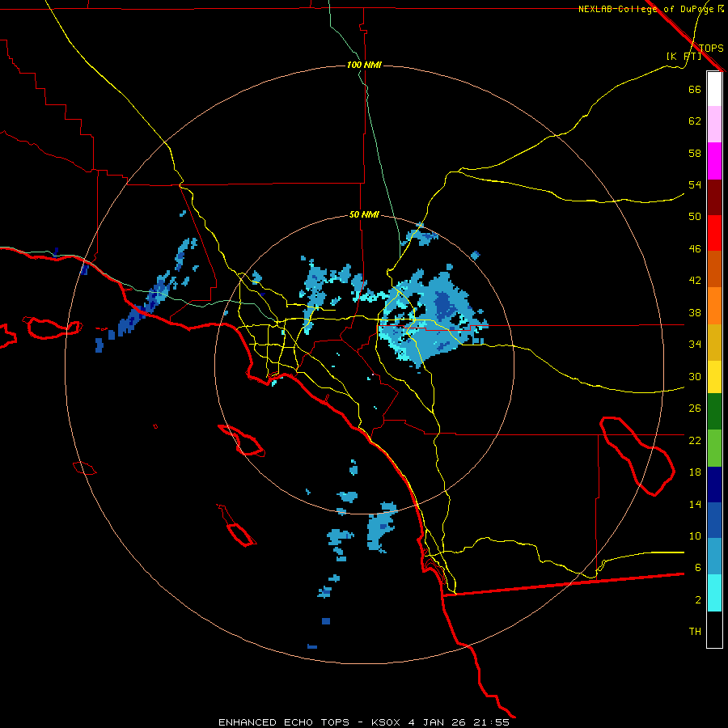The height and width of the screenshot is (728, 728).
Task: Click the navy swatch between 18 and 14
Action: coord(714,485)
